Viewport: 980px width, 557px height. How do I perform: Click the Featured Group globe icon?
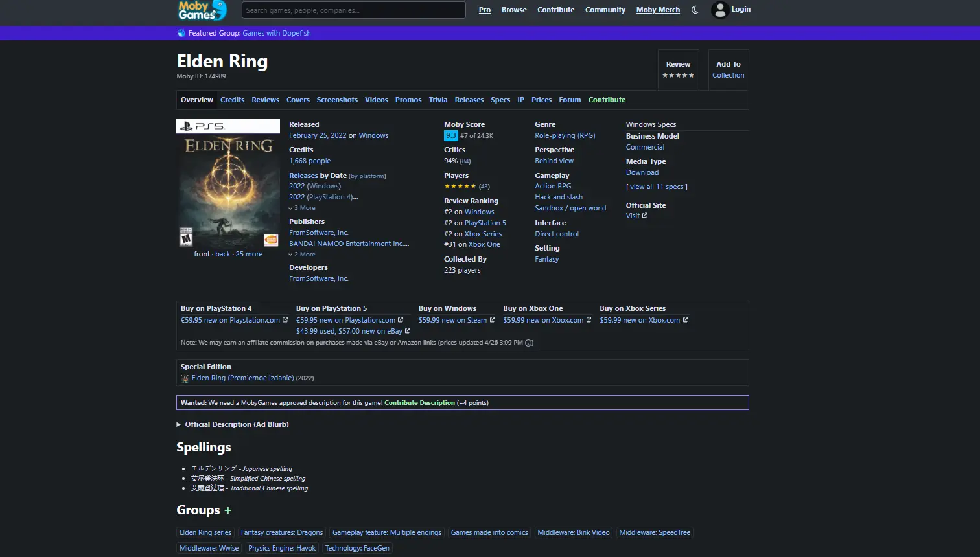tap(181, 33)
